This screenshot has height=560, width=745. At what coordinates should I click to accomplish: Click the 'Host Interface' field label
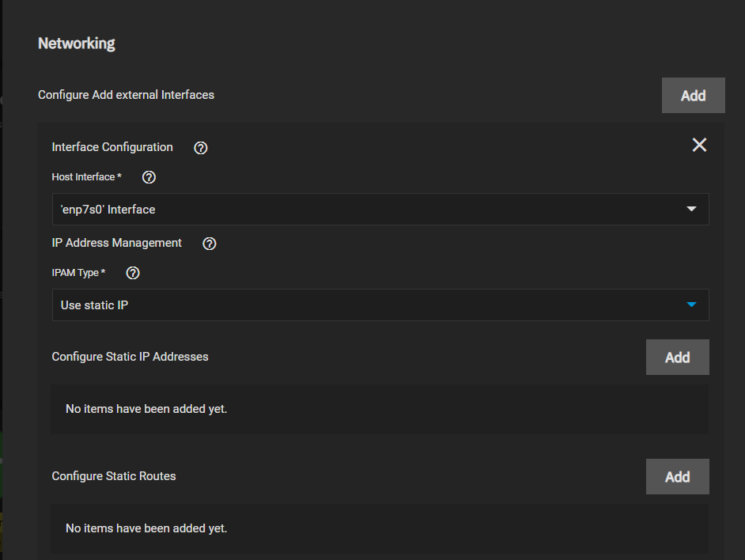(84, 177)
